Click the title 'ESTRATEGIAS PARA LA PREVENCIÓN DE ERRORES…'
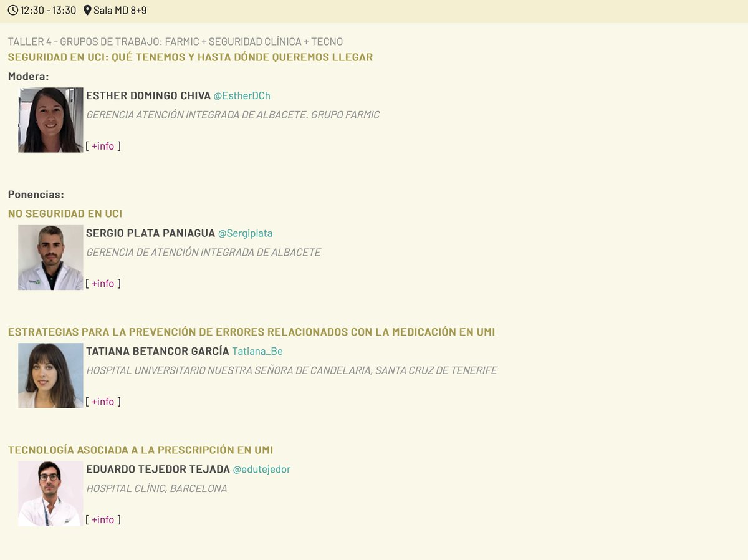The width and height of the screenshot is (748, 560). (251, 332)
